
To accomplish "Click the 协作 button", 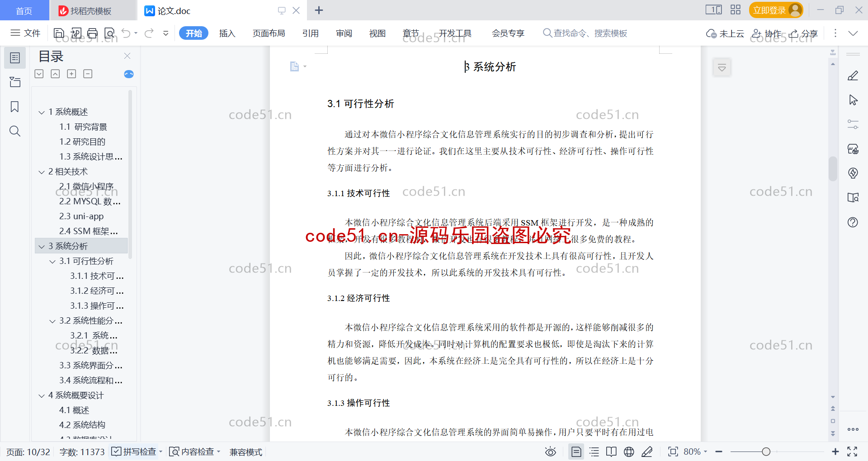I will [x=766, y=33].
